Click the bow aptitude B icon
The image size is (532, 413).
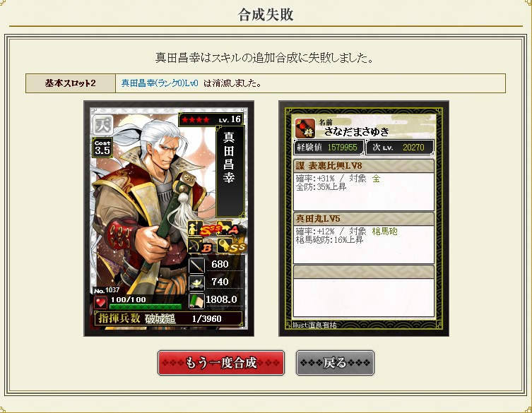point(200,245)
